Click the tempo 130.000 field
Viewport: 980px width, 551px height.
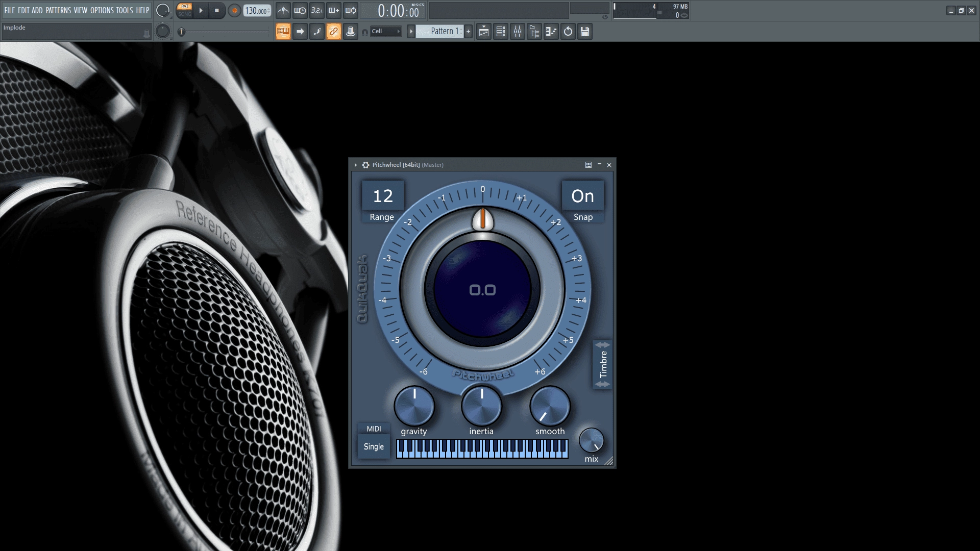pos(257,11)
